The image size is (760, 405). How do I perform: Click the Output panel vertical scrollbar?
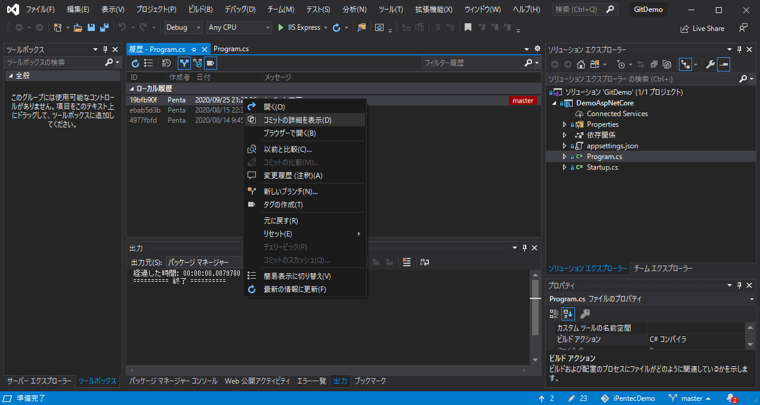click(x=535, y=310)
